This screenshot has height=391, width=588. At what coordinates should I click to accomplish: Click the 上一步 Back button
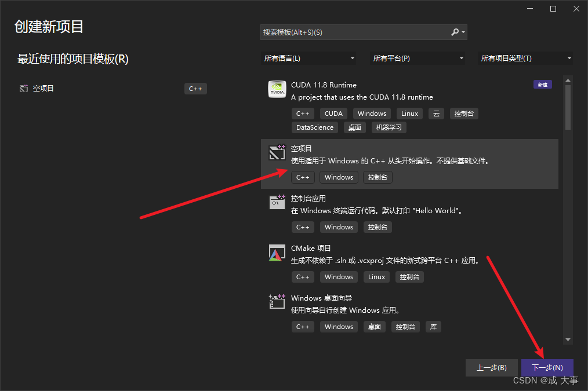(491, 367)
